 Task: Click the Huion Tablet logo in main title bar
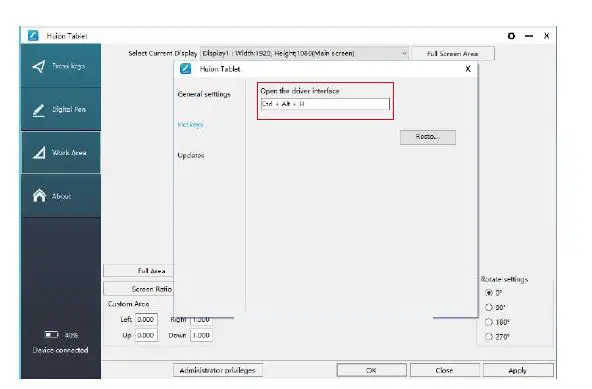[33, 36]
